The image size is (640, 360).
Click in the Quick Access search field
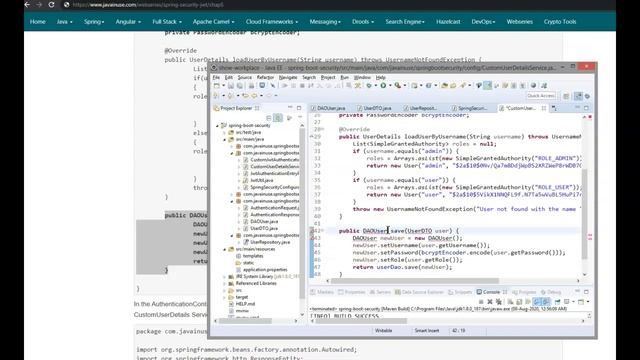point(541,96)
